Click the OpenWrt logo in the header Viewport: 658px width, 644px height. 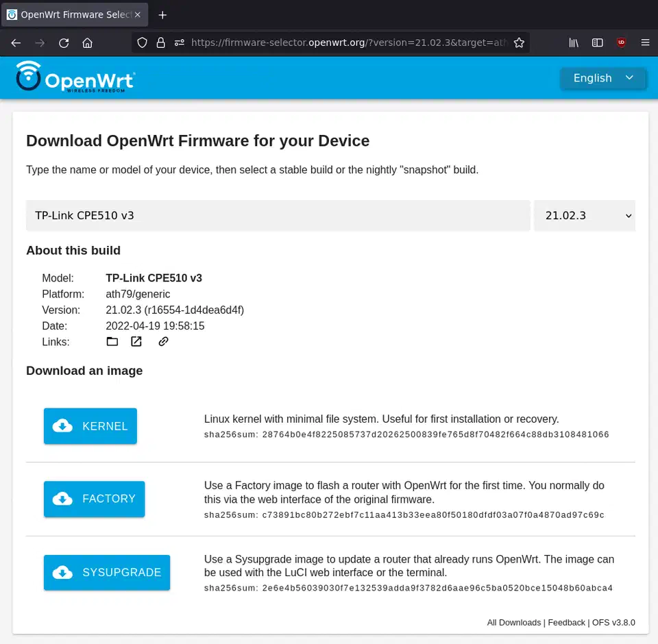tap(75, 77)
